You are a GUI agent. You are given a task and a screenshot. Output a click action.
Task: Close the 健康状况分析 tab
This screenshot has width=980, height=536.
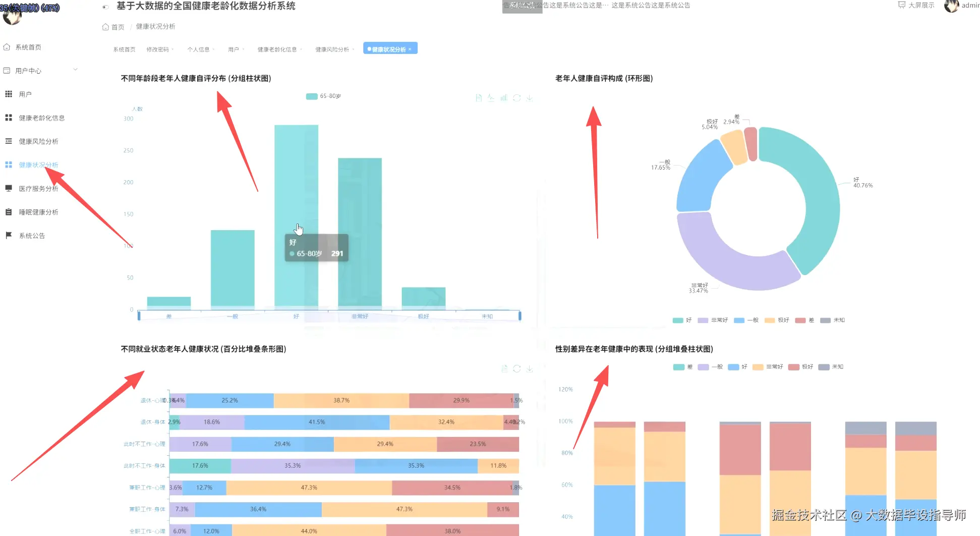(410, 49)
